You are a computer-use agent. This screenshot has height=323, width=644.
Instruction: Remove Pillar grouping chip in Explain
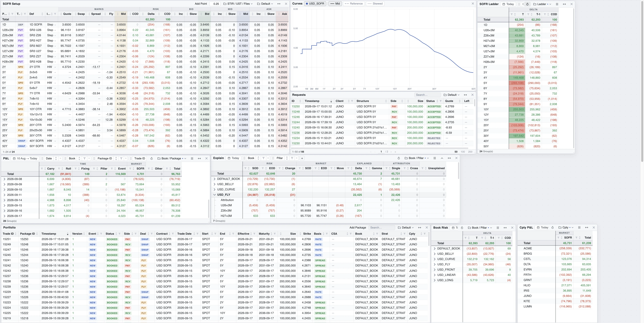click(x=297, y=158)
